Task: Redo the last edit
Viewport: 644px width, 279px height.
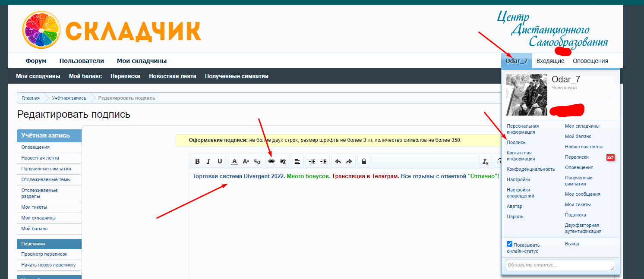Action: point(349,161)
